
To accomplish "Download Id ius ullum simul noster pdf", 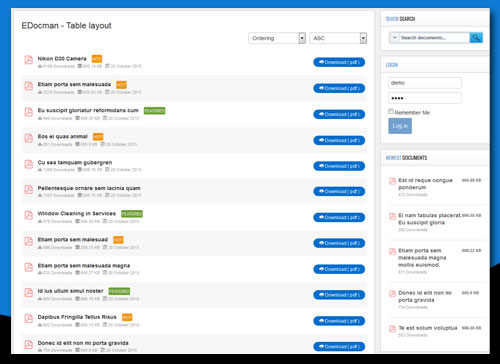I will pyautogui.click(x=339, y=295).
